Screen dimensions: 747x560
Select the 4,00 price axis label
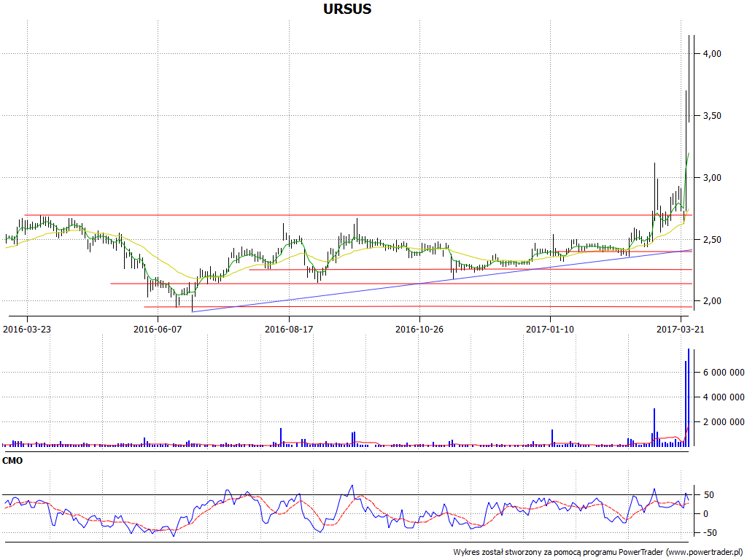[x=712, y=54]
